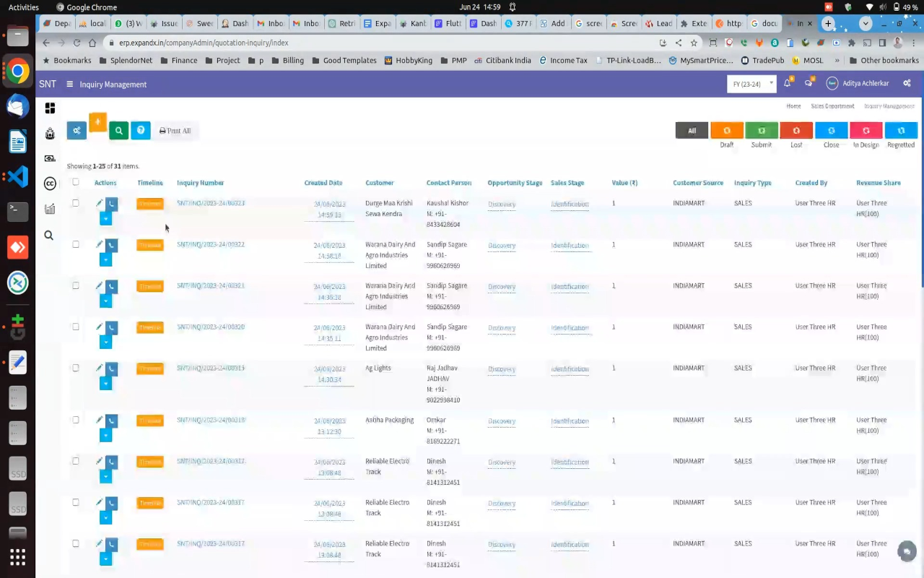This screenshot has height=578, width=924.
Task: Switch to the Lost status filter
Action: [x=796, y=131]
